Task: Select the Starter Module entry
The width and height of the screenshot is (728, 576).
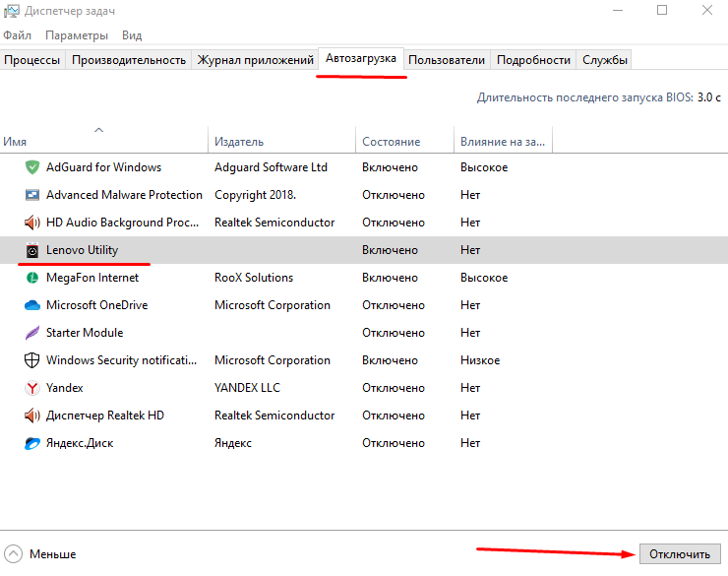Action: coord(85,333)
